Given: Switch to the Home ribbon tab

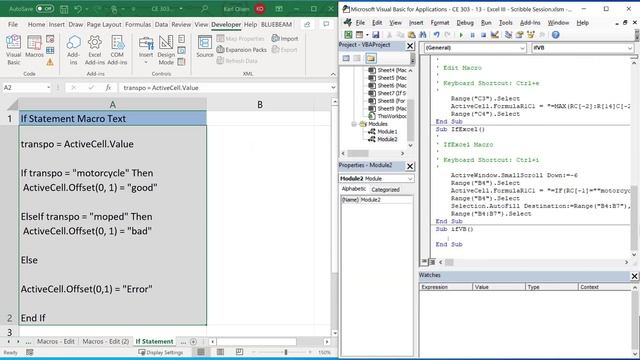Looking at the screenshot, I should [x=36, y=24].
